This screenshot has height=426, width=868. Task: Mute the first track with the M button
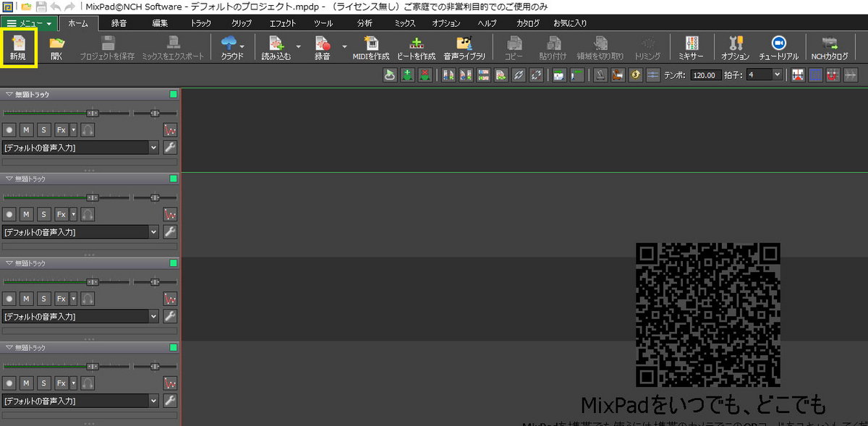[26, 130]
